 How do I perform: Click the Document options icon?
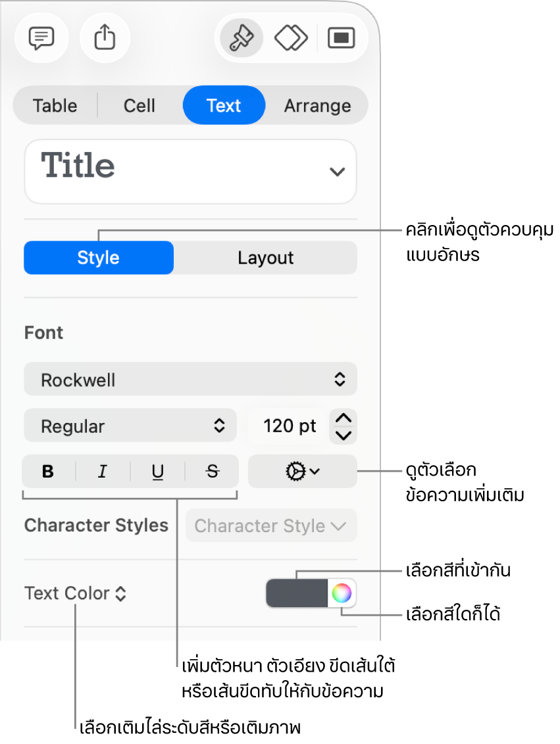tap(341, 38)
